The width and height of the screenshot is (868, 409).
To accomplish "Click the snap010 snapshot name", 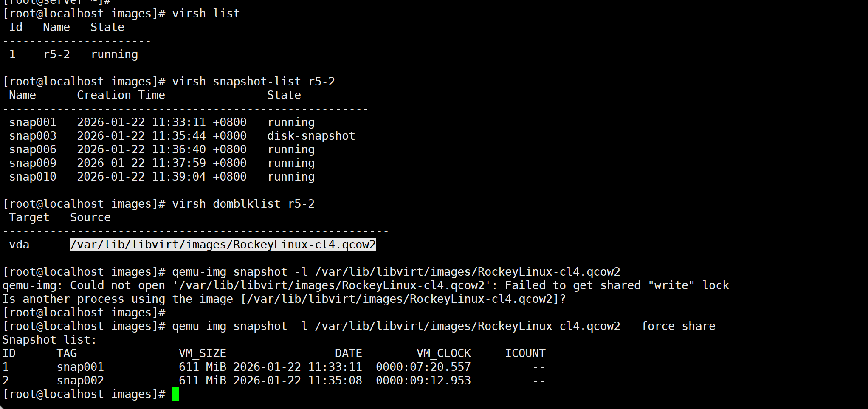I will click(33, 177).
